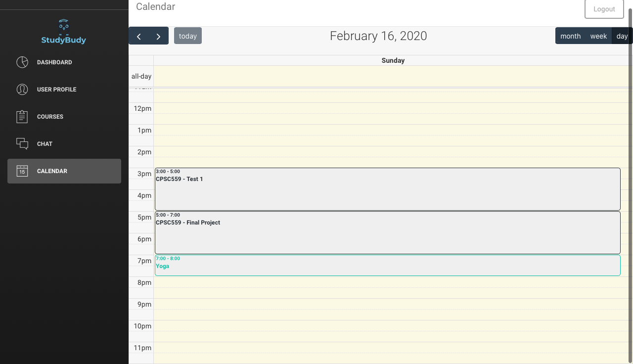The image size is (633, 364).
Task: Click the StudyBudy logo icon
Action: click(x=63, y=25)
